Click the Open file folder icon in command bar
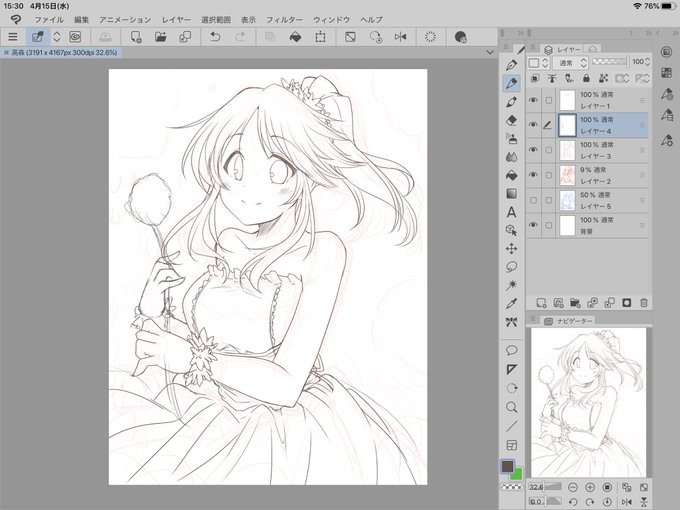680x510 pixels. point(160,37)
